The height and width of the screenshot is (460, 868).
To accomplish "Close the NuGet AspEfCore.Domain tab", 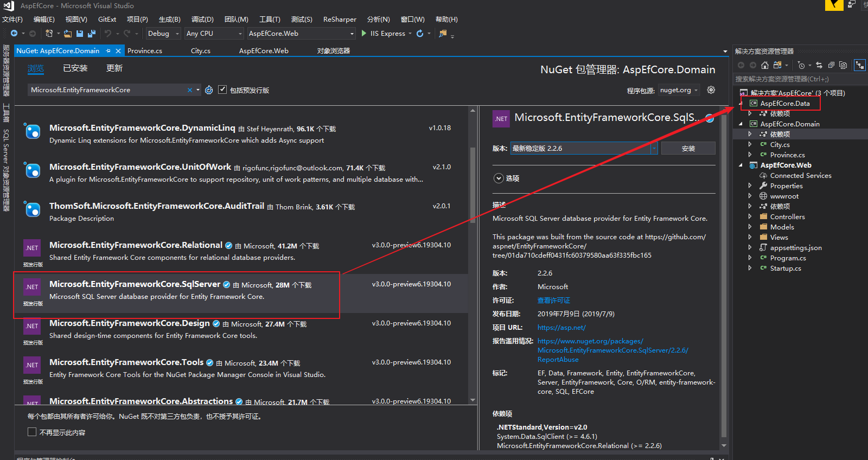I will click(x=118, y=51).
